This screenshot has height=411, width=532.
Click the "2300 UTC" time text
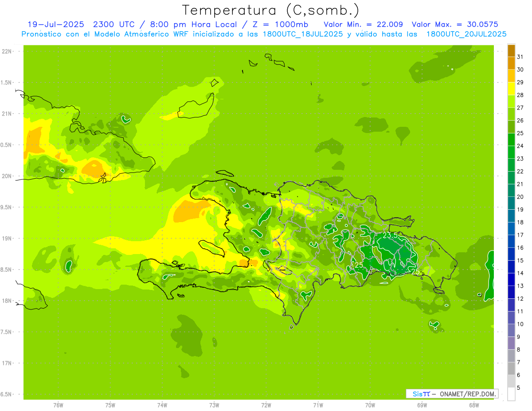point(114,24)
